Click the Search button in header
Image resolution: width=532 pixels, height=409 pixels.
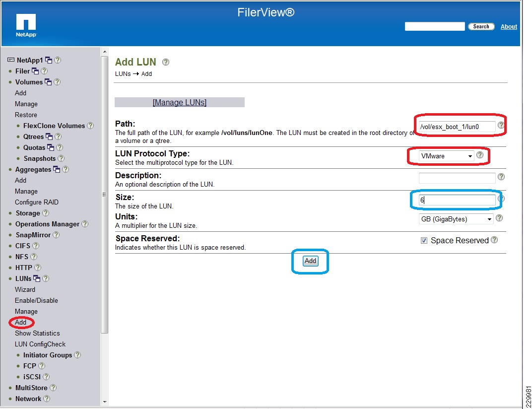point(481,26)
